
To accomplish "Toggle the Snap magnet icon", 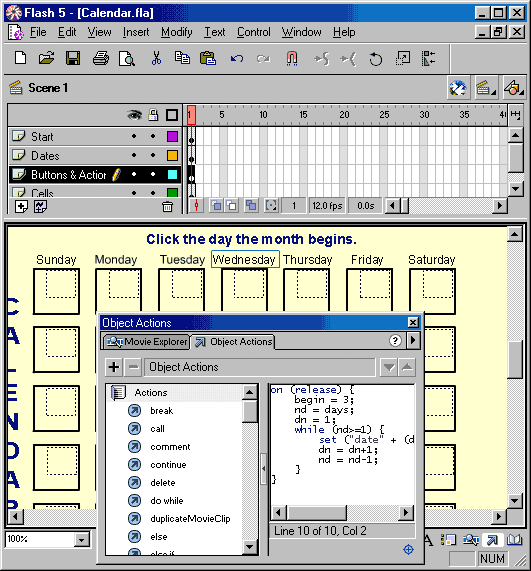I will (x=292, y=58).
